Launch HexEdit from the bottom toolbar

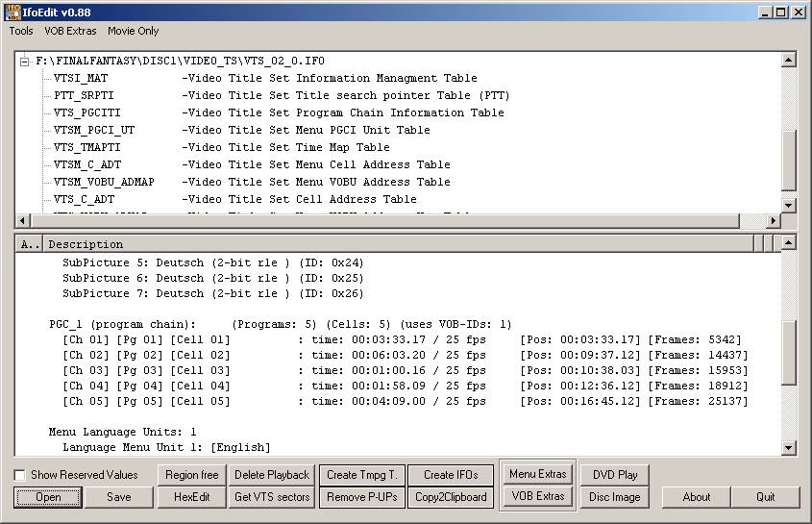coord(191,497)
